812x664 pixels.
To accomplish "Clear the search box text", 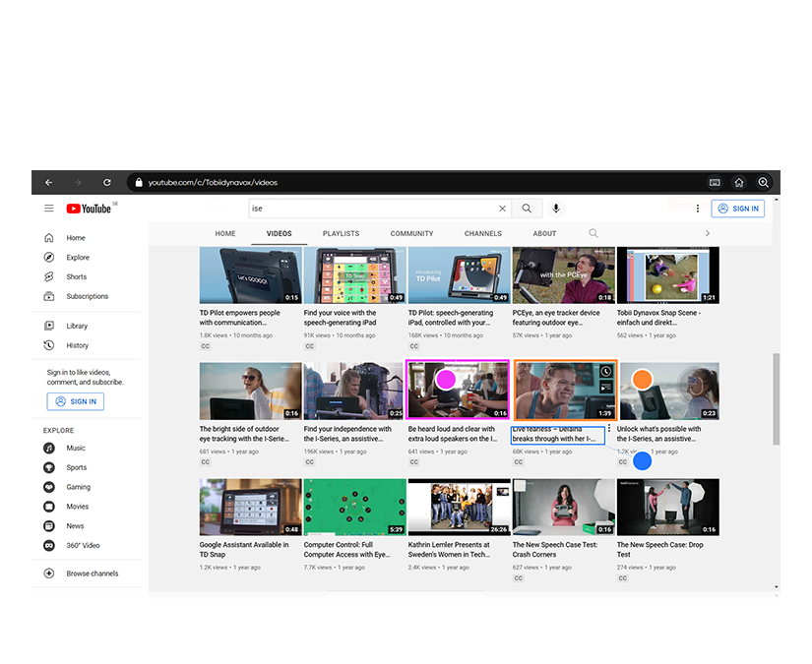I will tap(502, 209).
